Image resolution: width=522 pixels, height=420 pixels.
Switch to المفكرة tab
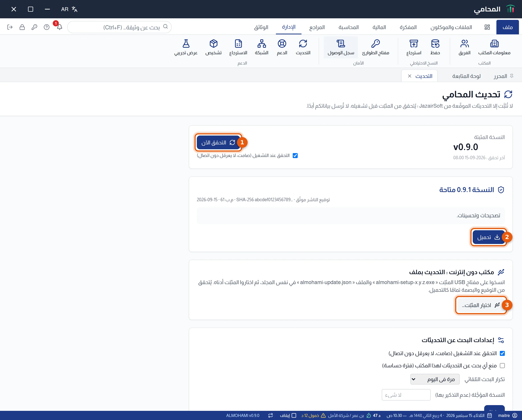tap(408, 27)
